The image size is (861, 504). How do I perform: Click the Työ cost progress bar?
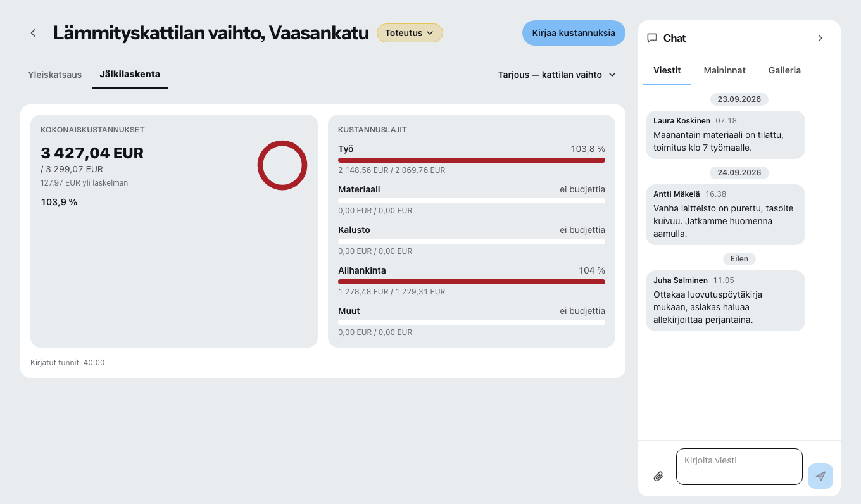pyautogui.click(x=472, y=160)
